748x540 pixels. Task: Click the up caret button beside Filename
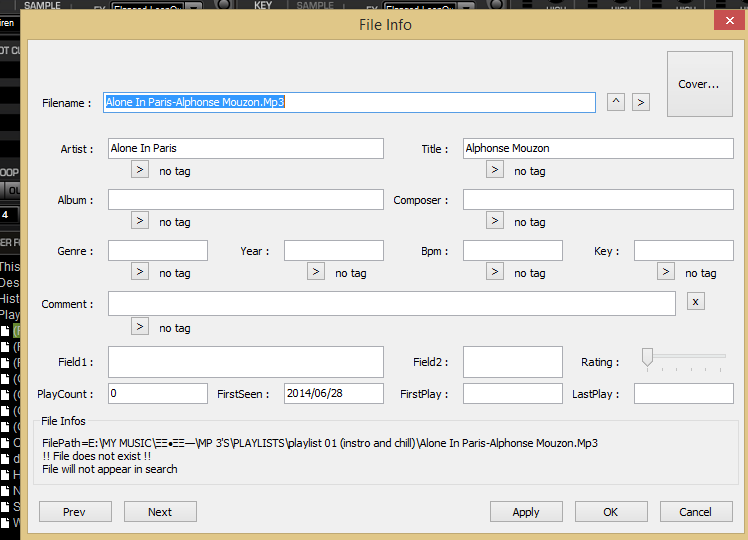point(616,102)
